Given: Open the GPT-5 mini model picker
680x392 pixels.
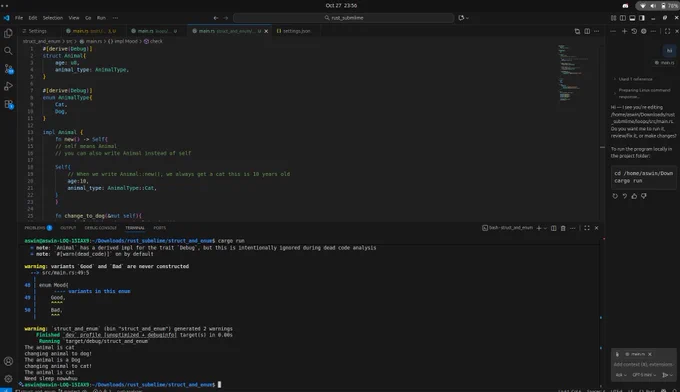Looking at the screenshot, I should [644, 375].
